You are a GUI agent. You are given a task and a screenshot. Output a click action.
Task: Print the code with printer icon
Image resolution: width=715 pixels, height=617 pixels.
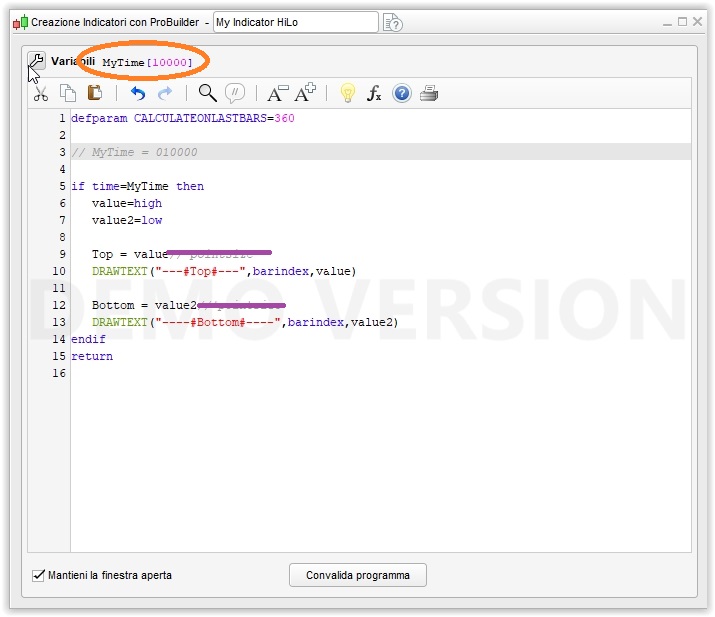point(429,93)
